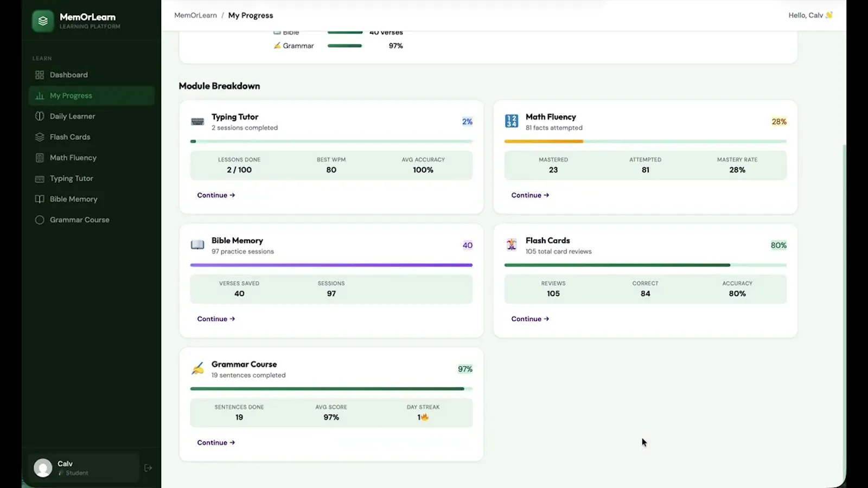The image size is (868, 488).
Task: Click the waving hand emoji beside Hello, Calv
Action: (829, 15)
